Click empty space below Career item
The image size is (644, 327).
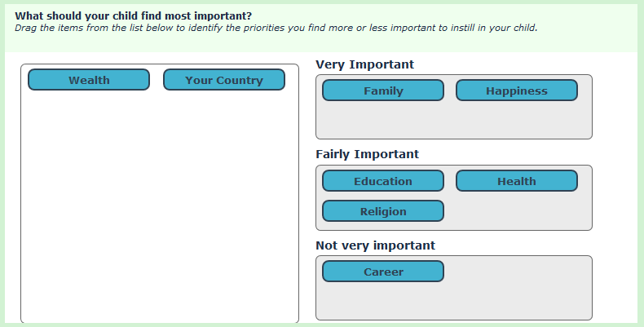(x=383, y=301)
